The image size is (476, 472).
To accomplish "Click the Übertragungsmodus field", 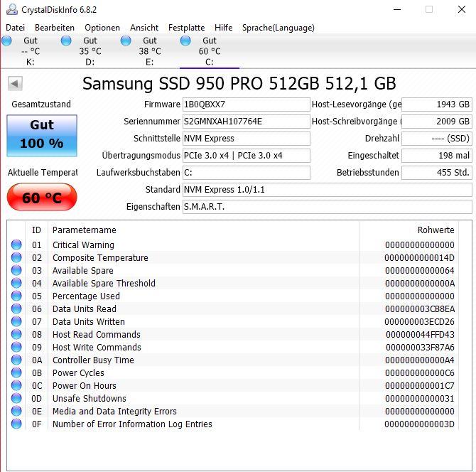I will click(247, 156).
